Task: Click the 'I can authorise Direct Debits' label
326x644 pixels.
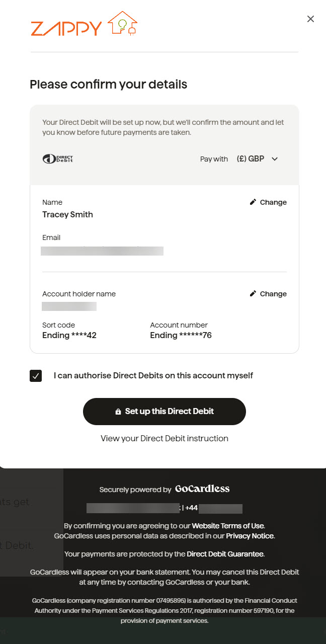Action: [x=153, y=375]
